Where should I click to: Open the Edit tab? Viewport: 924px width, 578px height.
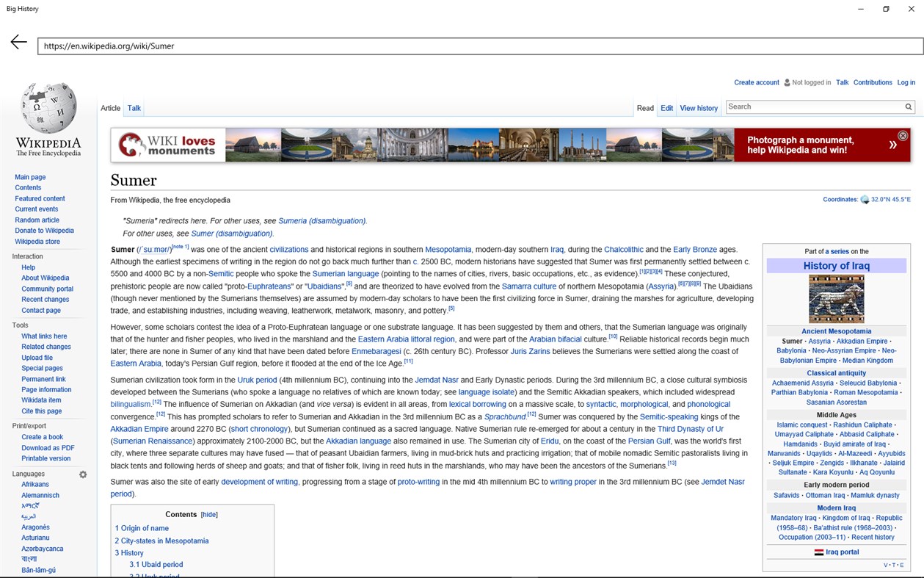(x=666, y=108)
